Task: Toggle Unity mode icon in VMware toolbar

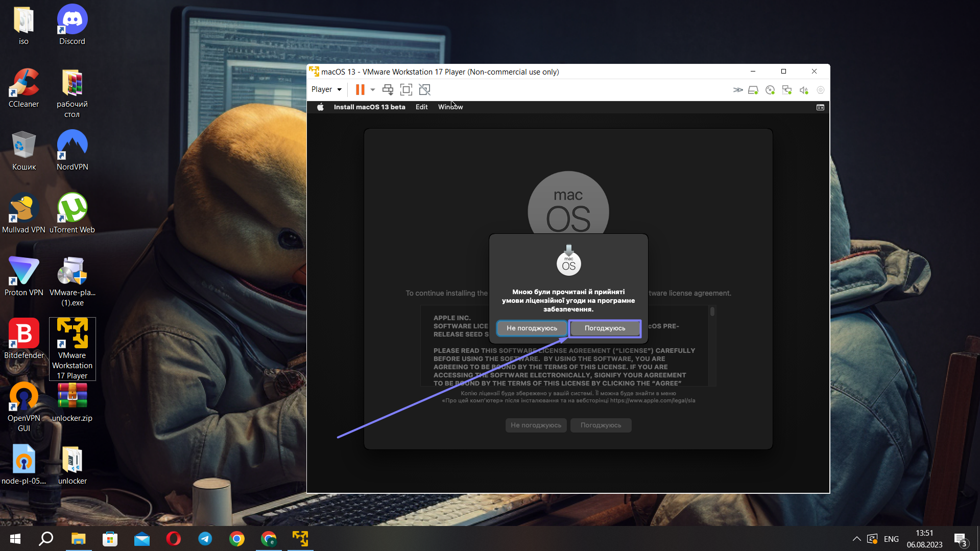Action: 424,90
